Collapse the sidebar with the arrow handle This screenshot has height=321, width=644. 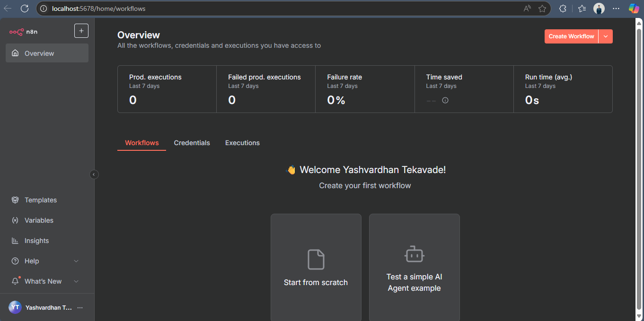(94, 174)
